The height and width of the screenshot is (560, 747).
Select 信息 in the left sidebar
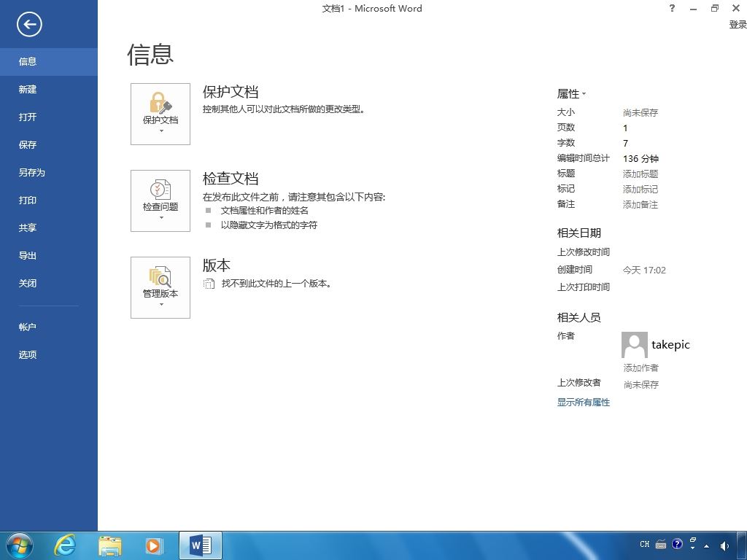tap(49, 61)
